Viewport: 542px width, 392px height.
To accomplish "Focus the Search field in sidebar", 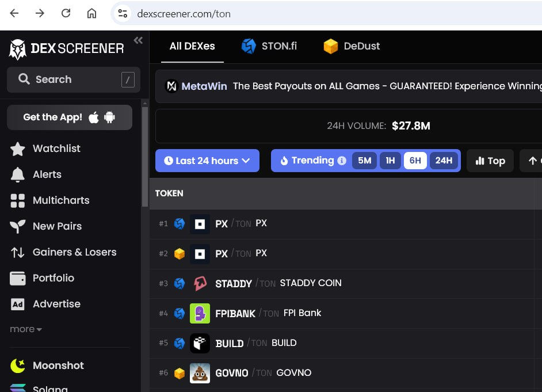I will pos(74,79).
